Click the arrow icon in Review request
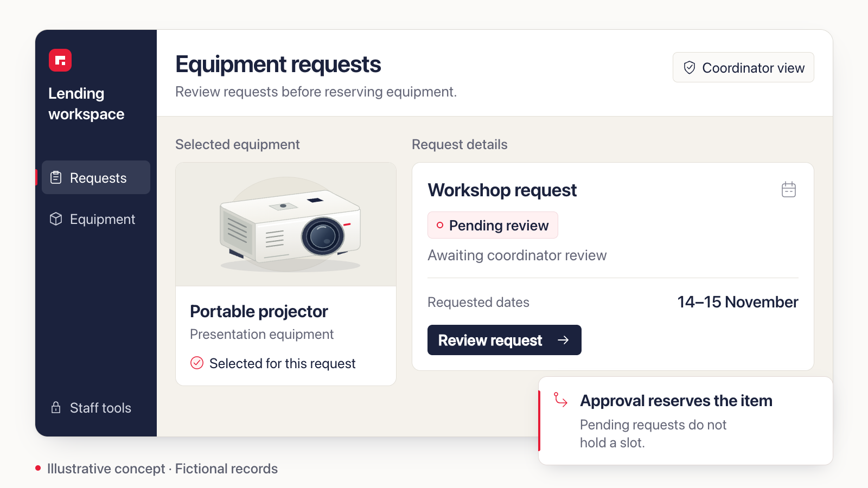The width and height of the screenshot is (868, 488). coord(563,340)
